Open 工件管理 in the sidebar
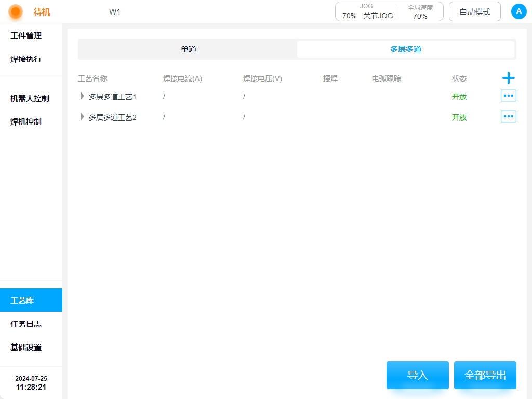 tap(26, 36)
